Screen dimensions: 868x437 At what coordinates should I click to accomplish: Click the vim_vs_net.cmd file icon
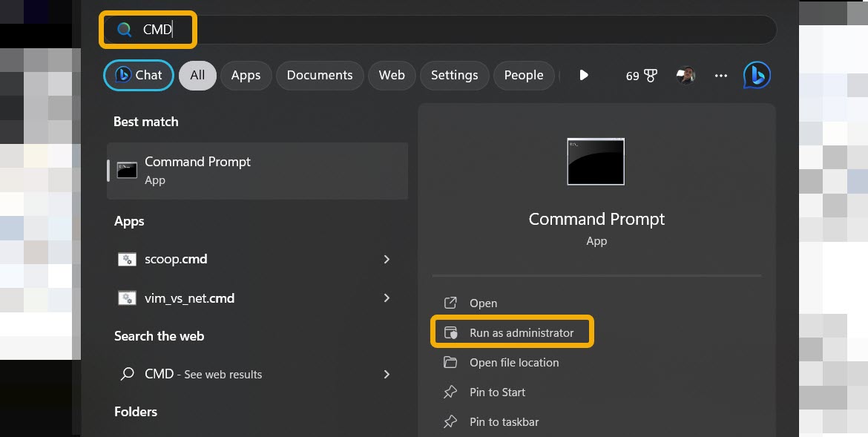click(x=127, y=298)
